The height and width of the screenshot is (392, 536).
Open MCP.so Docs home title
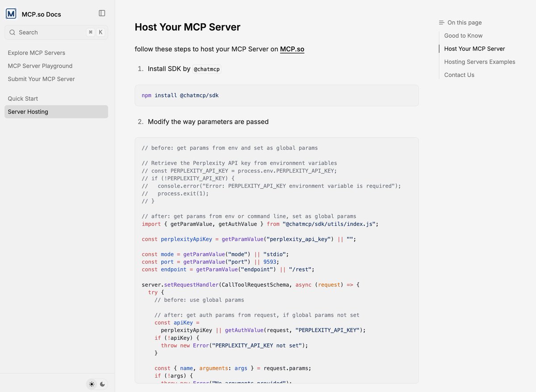(42, 14)
